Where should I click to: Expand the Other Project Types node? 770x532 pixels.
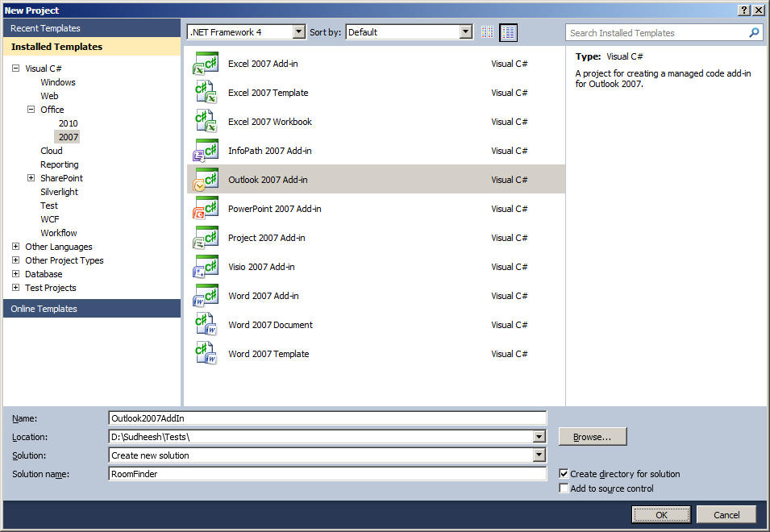[x=15, y=260]
